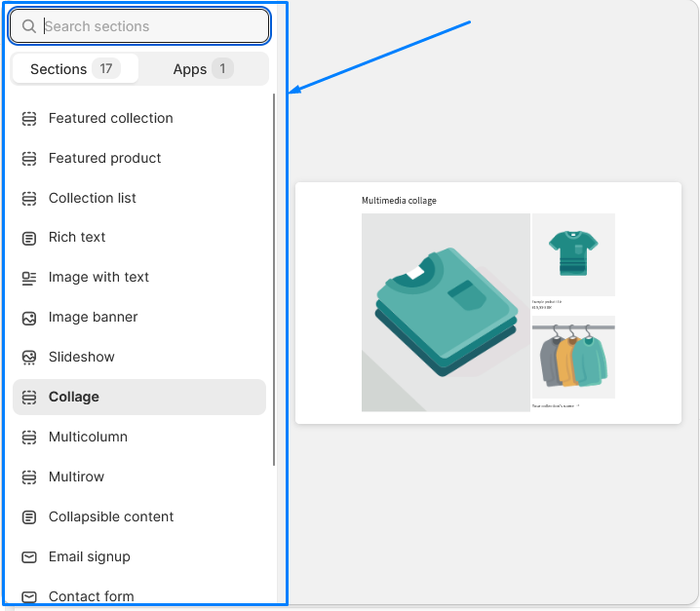Screen dimensions: 700x611
Task: Click the Apps count badge 1
Action: 222,69
